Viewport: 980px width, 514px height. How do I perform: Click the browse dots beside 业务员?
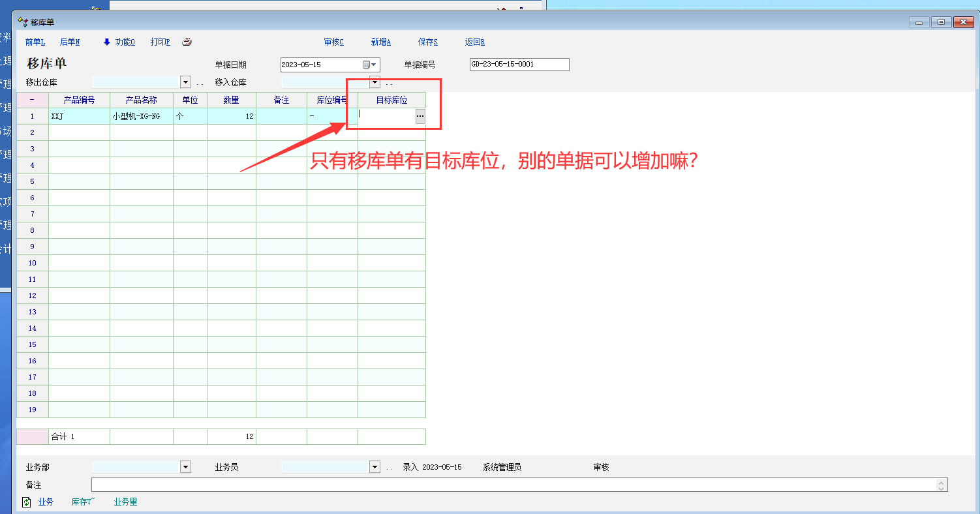tap(389, 468)
